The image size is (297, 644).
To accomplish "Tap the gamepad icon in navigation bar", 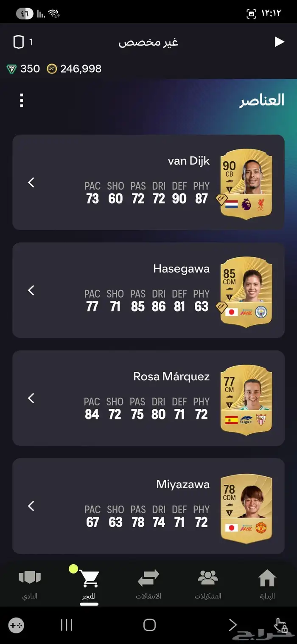I will (x=16, y=625).
